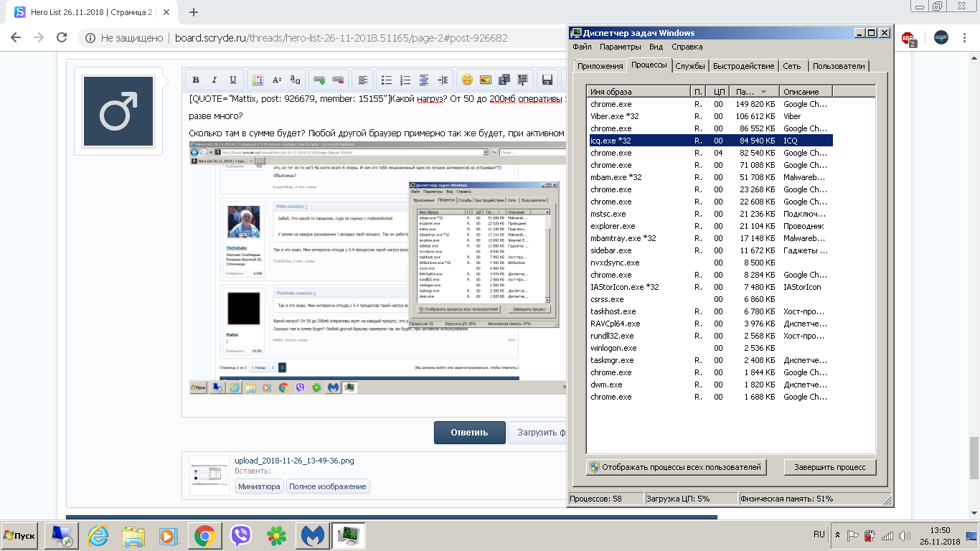The height and width of the screenshot is (551, 980).
Task: Show hidden system tray icons
Action: 837,535
